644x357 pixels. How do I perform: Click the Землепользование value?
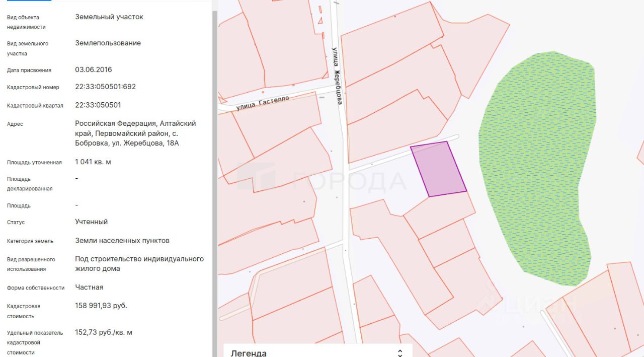pos(108,43)
